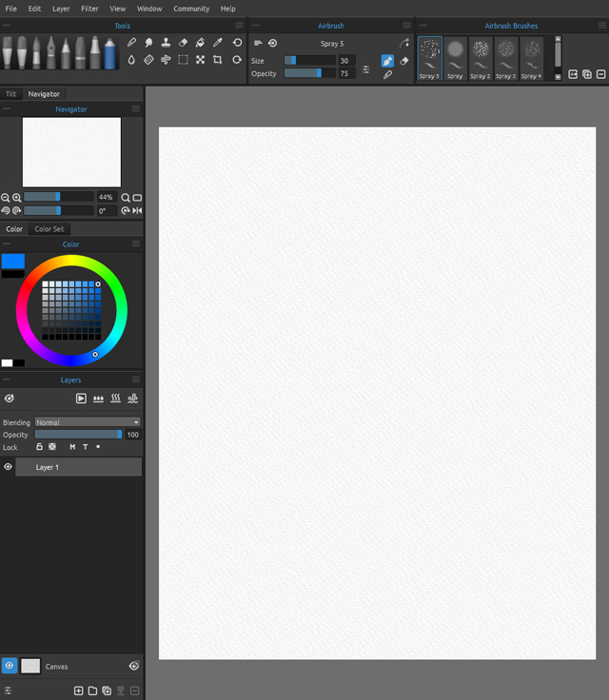Toggle Erase mode in Airbrush panel

pyautogui.click(x=403, y=61)
